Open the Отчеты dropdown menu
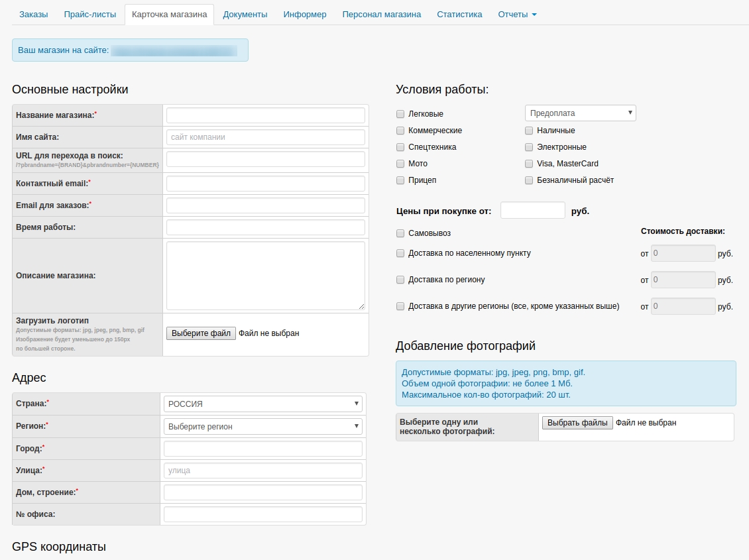The image size is (749, 560). (517, 15)
